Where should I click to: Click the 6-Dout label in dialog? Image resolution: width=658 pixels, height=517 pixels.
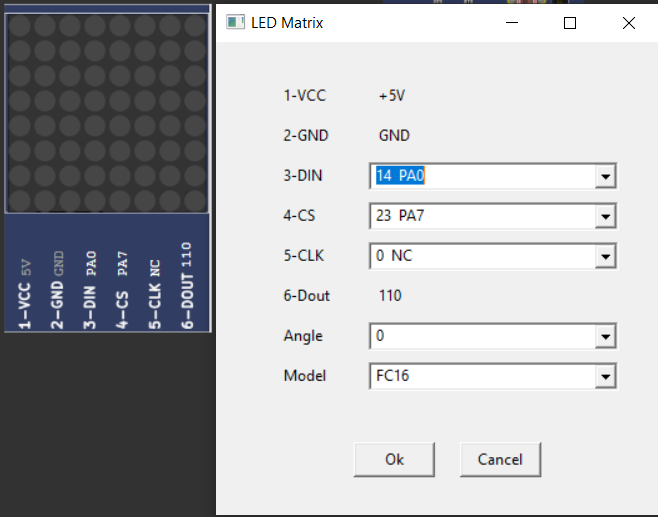point(306,296)
